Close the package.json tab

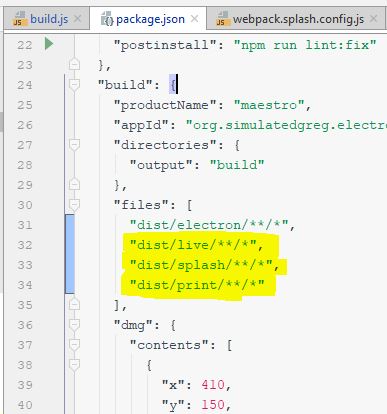194,19
